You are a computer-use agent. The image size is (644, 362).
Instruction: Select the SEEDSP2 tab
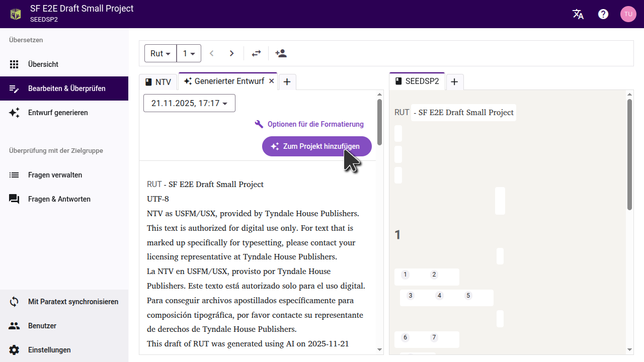click(417, 81)
